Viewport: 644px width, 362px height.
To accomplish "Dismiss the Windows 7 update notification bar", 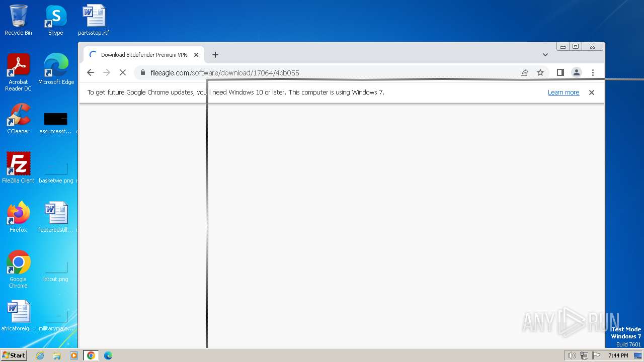I will 592,93.
